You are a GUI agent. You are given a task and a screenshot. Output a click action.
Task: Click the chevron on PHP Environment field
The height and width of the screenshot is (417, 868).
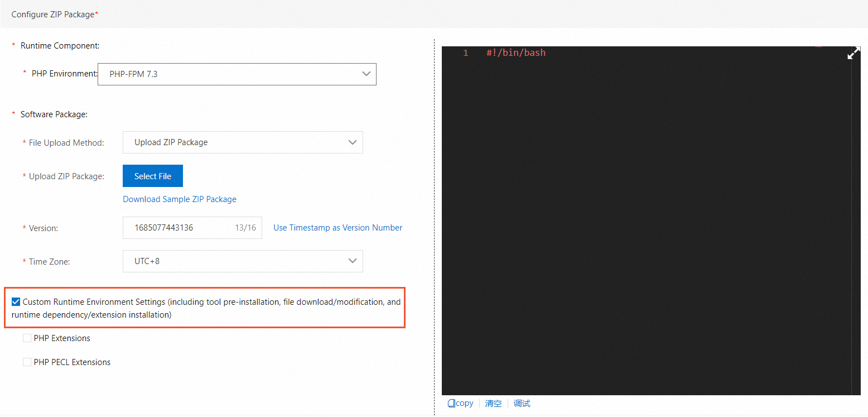(367, 74)
